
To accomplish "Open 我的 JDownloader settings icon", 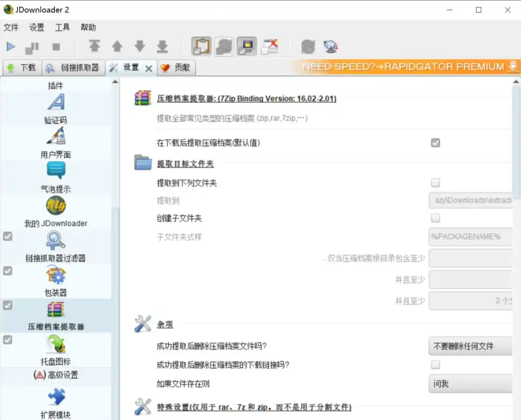I will [x=56, y=205].
